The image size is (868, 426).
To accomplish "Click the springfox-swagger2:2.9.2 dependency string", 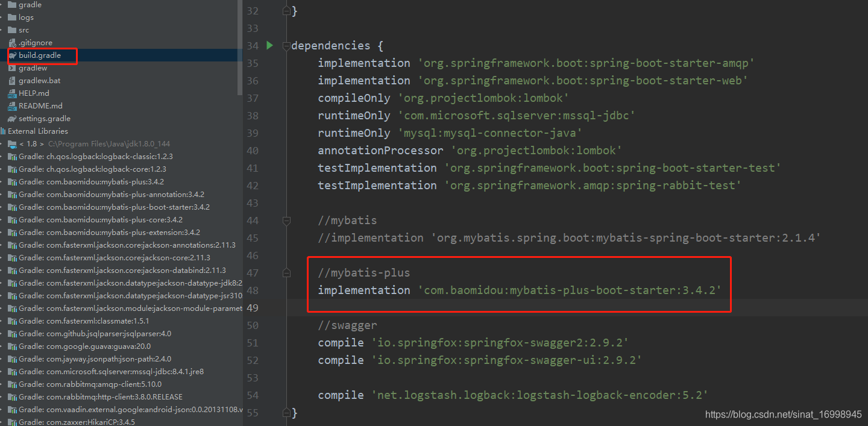I will [500, 343].
